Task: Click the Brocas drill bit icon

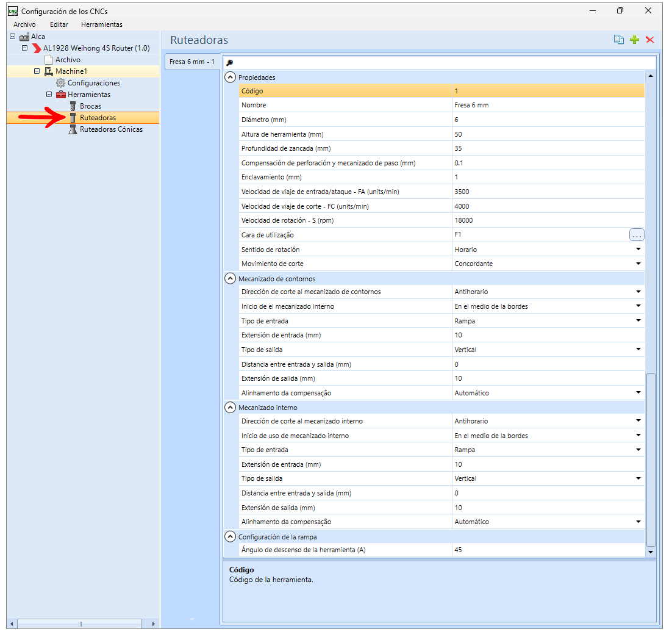Action: [x=73, y=106]
